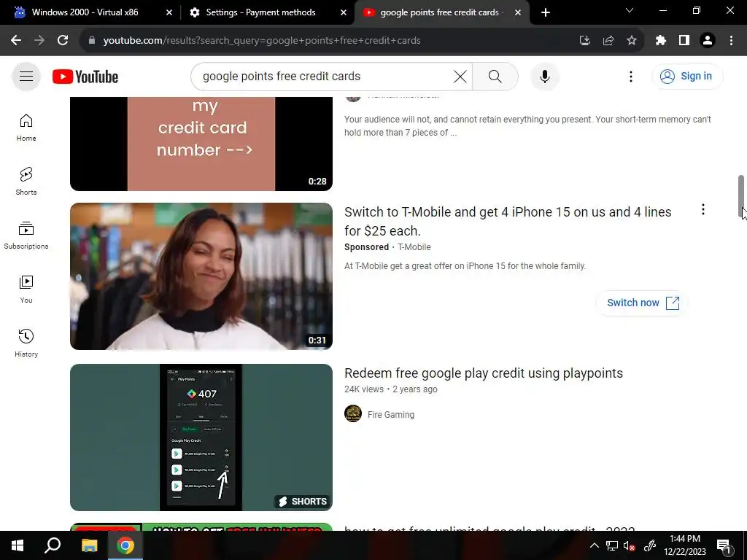Open Shorts in the sidebar
The image size is (747, 560).
[x=26, y=182]
